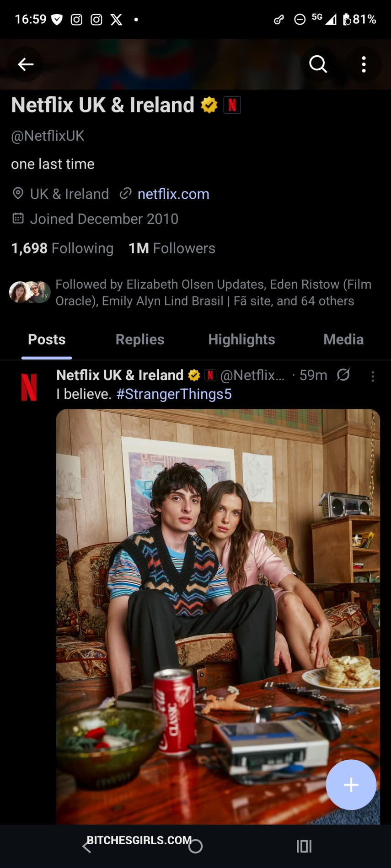Screen dimensions: 391x868
Task: Open the post's three-dot options menu
Action: [x=373, y=376]
